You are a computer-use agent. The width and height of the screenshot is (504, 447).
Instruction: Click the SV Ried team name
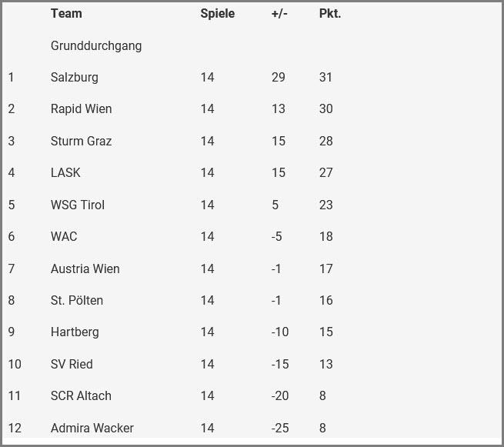coord(72,364)
